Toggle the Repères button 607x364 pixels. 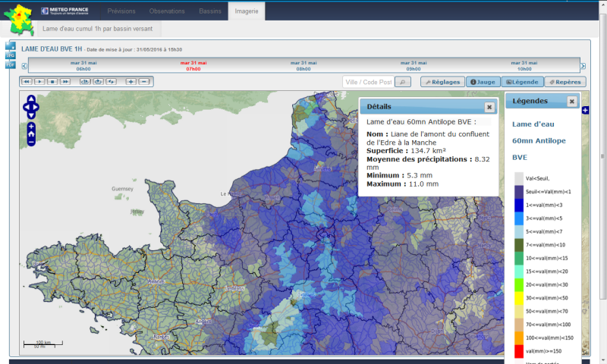click(x=565, y=82)
